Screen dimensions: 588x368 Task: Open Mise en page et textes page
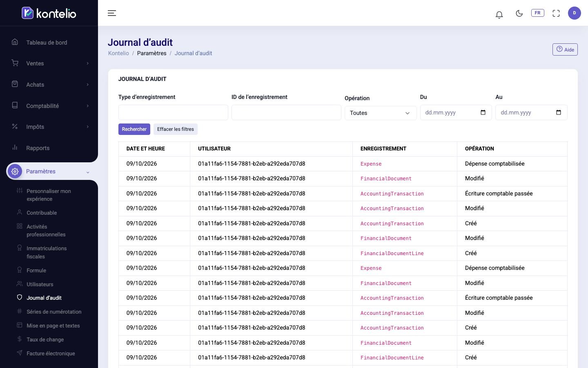(53, 325)
